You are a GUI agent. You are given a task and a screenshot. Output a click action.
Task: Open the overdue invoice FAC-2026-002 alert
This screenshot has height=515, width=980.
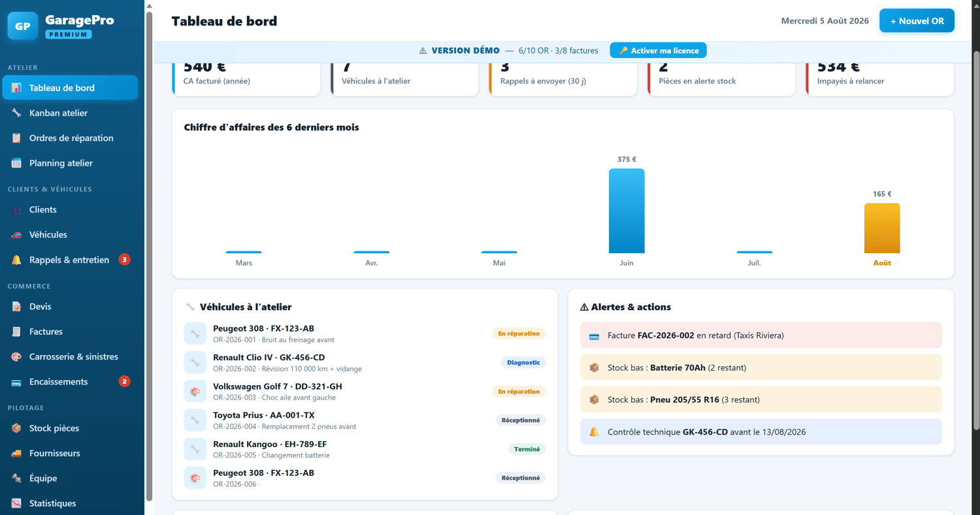coord(761,336)
